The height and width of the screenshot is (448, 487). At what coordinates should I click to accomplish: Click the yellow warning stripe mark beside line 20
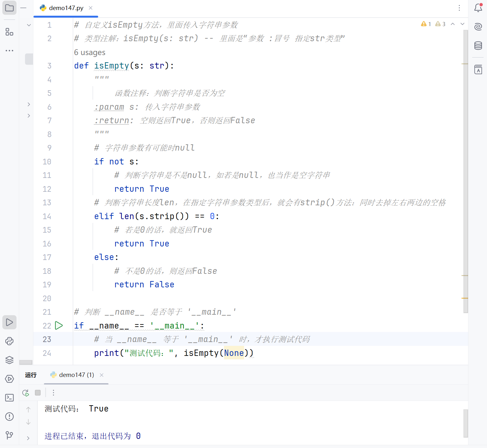coord(465,298)
